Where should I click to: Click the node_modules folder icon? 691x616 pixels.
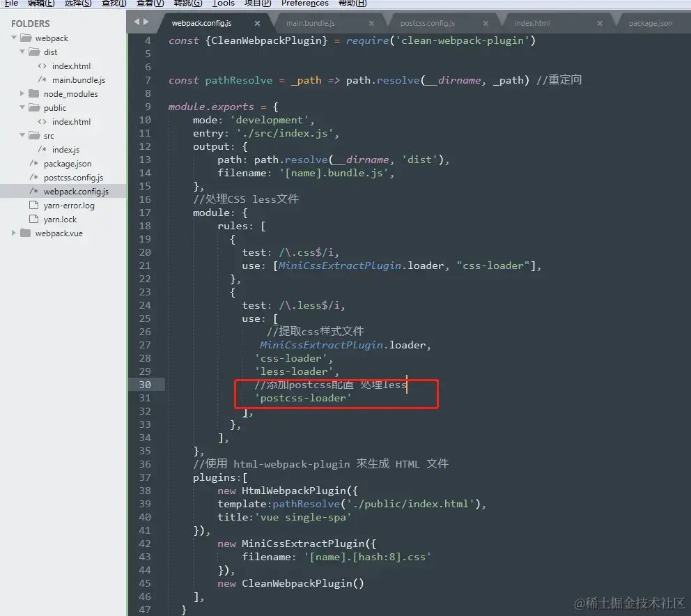tap(34, 93)
